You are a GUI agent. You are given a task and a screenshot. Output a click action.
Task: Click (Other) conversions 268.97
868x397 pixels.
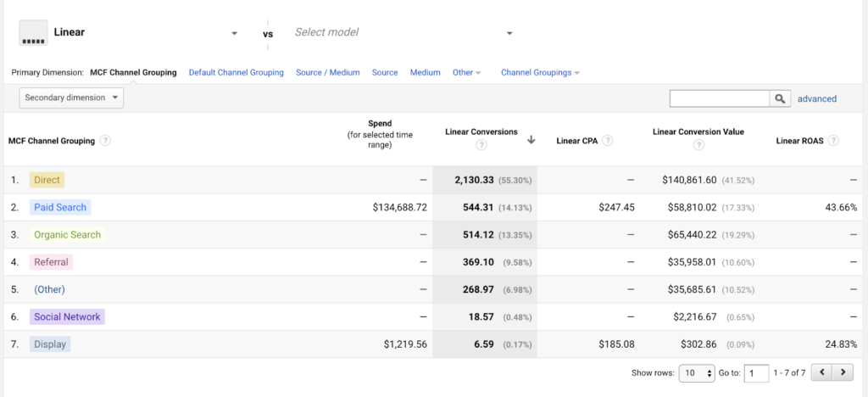coord(478,289)
